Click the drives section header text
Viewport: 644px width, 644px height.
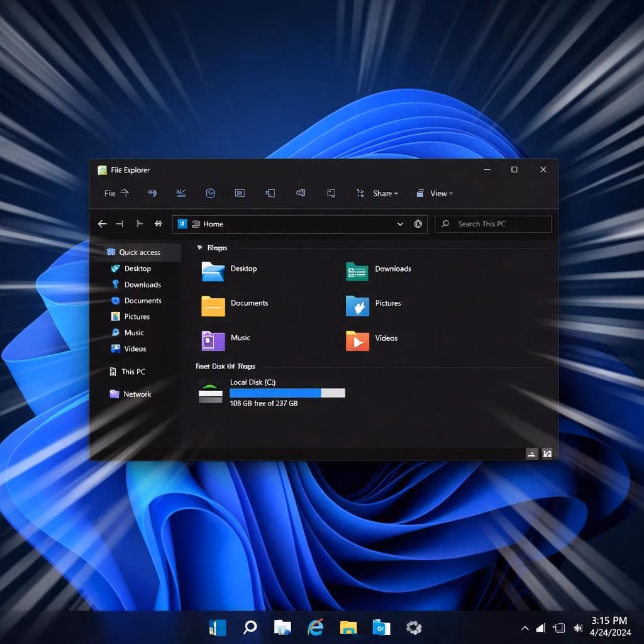[225, 367]
